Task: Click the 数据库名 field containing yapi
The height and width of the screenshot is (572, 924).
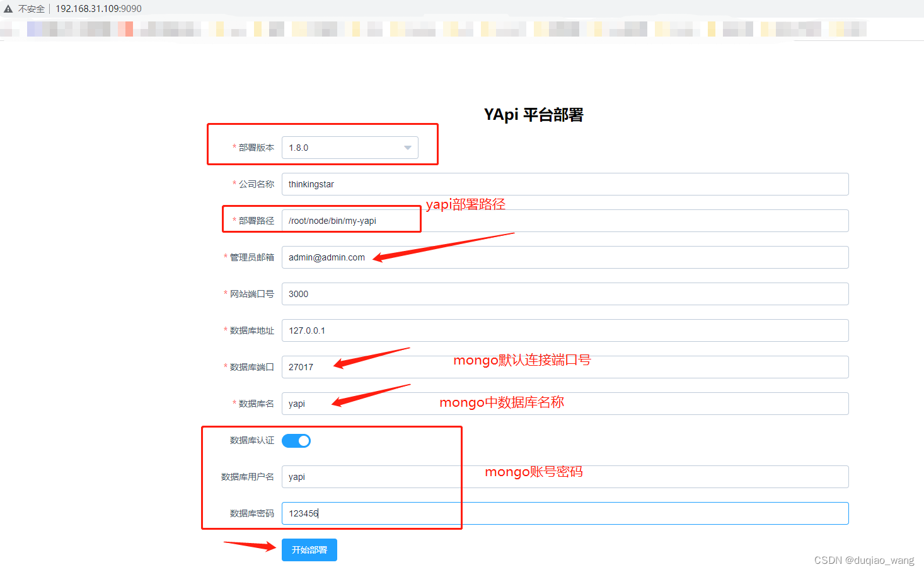Action: coord(565,404)
